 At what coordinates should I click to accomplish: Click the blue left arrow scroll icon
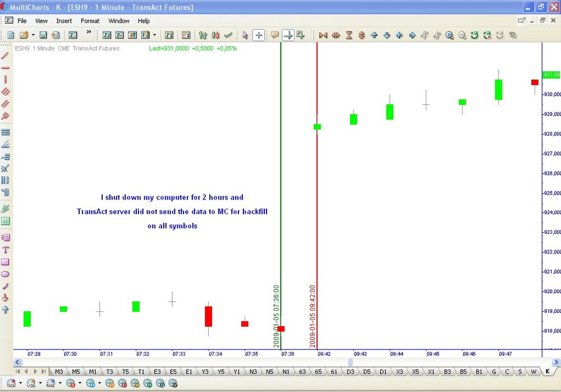point(399,35)
